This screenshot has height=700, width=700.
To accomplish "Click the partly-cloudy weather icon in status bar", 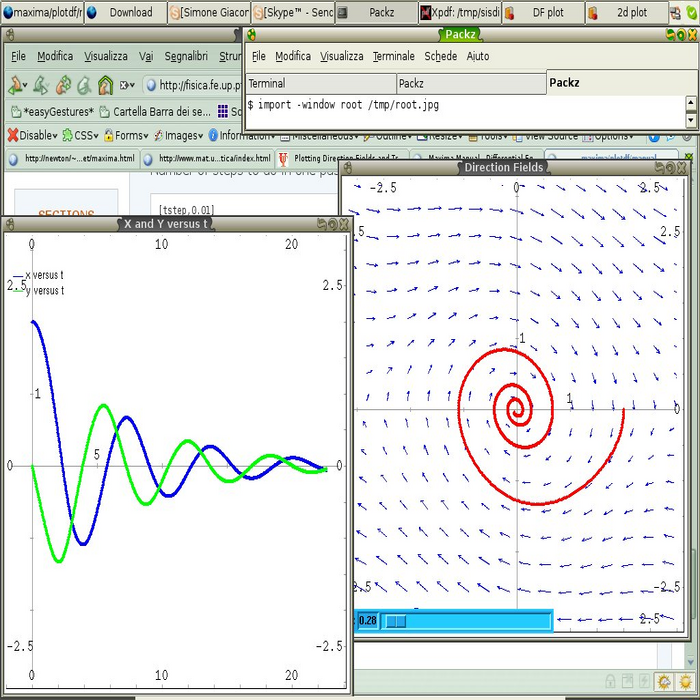I will point(664,682).
